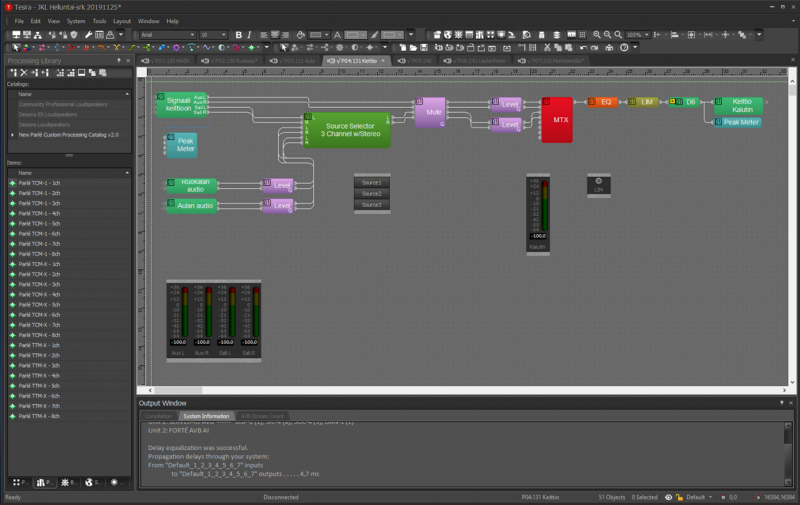Screen dimensions: 800x505
Task: Pin the Processing Library panel
Action: (118, 61)
